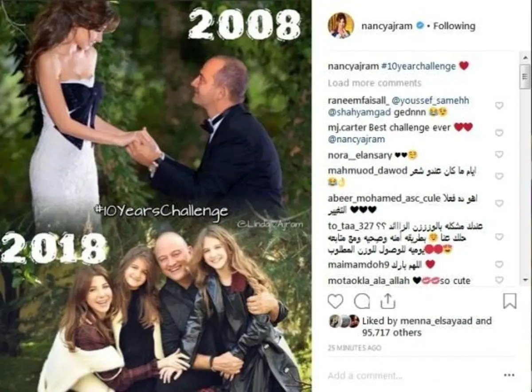Save the post with the bookmark icon
This screenshot has height=392, width=532.
[x=510, y=301]
